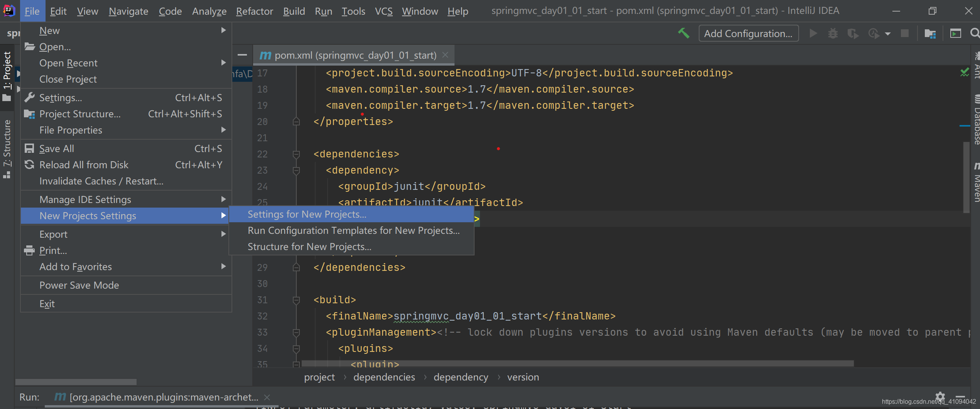Click the editor horizontal scrollbar
Viewport: 980px width, 409px height.
coord(578,363)
